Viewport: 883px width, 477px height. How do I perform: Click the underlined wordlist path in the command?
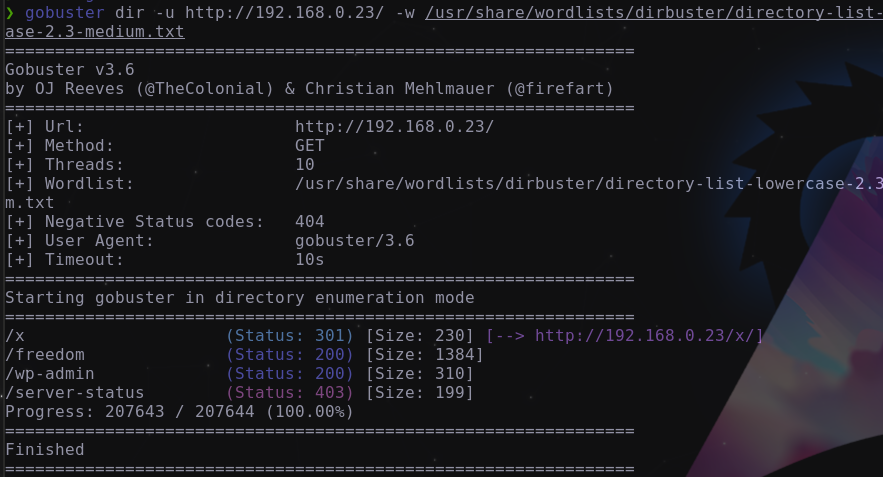[654, 12]
